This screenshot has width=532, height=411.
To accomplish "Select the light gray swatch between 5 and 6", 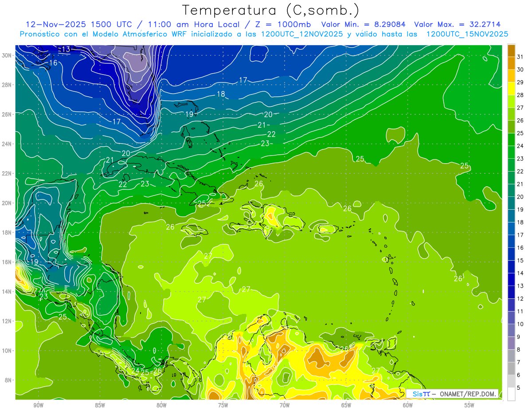I will [511, 381].
